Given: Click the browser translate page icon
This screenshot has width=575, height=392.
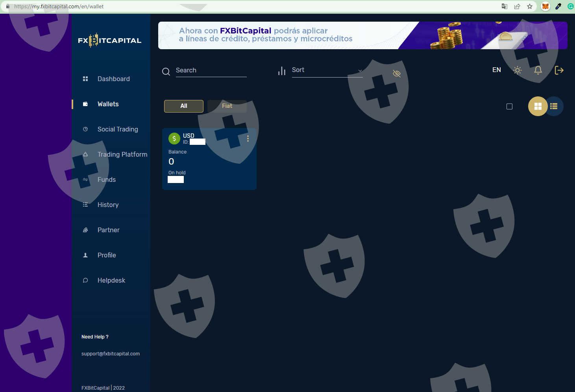Looking at the screenshot, I should 505,6.
